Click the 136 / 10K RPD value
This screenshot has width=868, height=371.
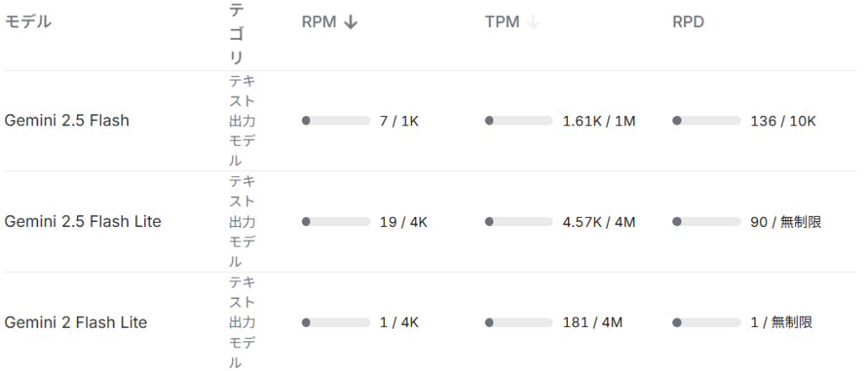click(782, 121)
